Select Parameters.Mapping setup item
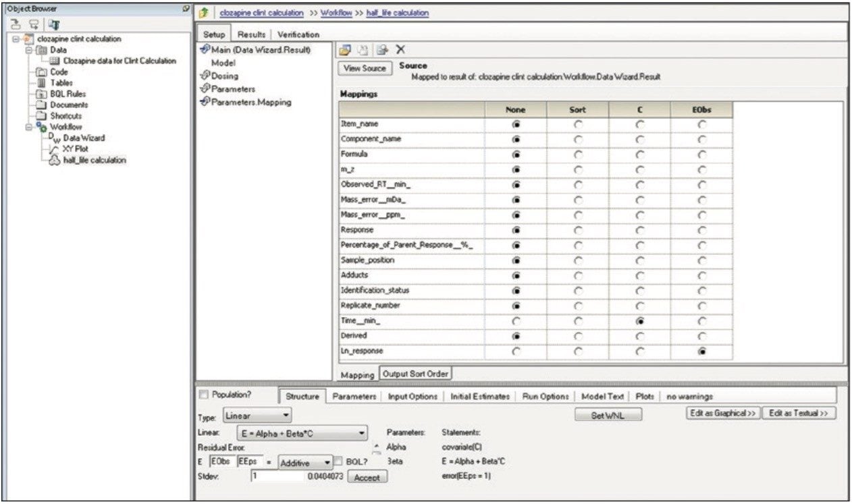852x504 pixels. click(251, 102)
